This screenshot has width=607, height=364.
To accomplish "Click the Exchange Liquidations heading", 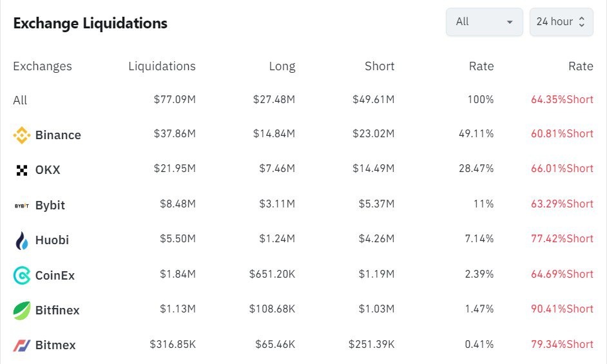I will click(x=90, y=23).
